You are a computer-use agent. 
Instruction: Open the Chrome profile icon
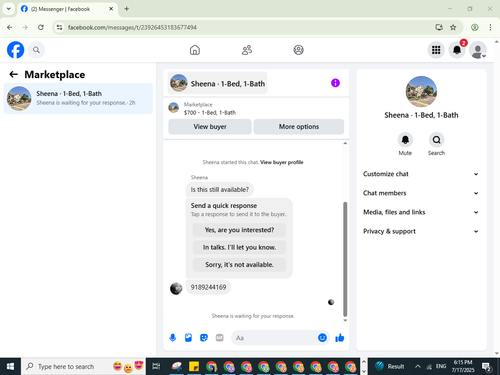click(475, 27)
